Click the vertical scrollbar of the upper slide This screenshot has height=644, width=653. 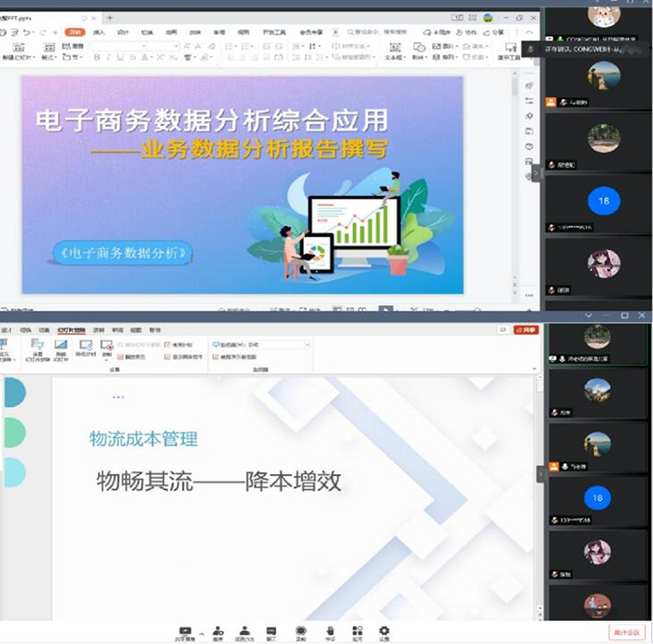pos(515,187)
